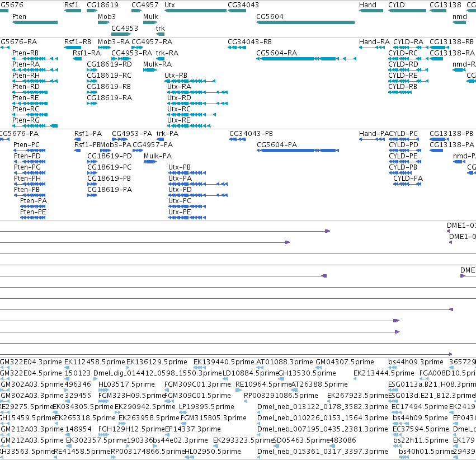Image resolution: width=476 pixels, height=460 pixels.
Task: Click the Pten-PE protein label
Action: point(33,212)
